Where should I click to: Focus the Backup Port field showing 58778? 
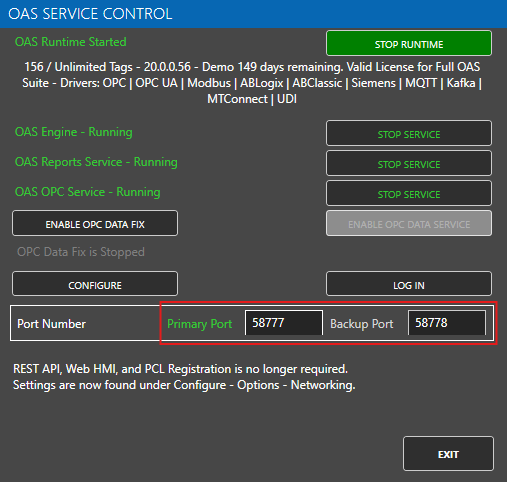[447, 323]
